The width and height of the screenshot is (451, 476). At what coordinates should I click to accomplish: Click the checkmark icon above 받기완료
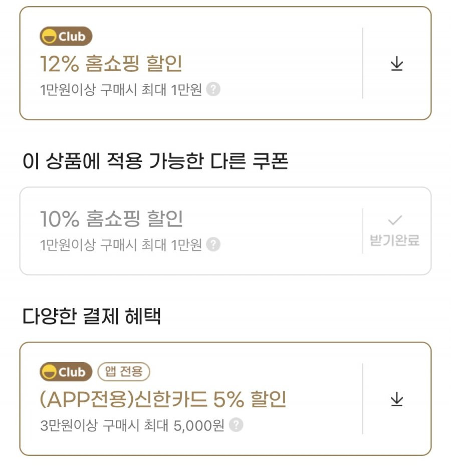point(395,220)
